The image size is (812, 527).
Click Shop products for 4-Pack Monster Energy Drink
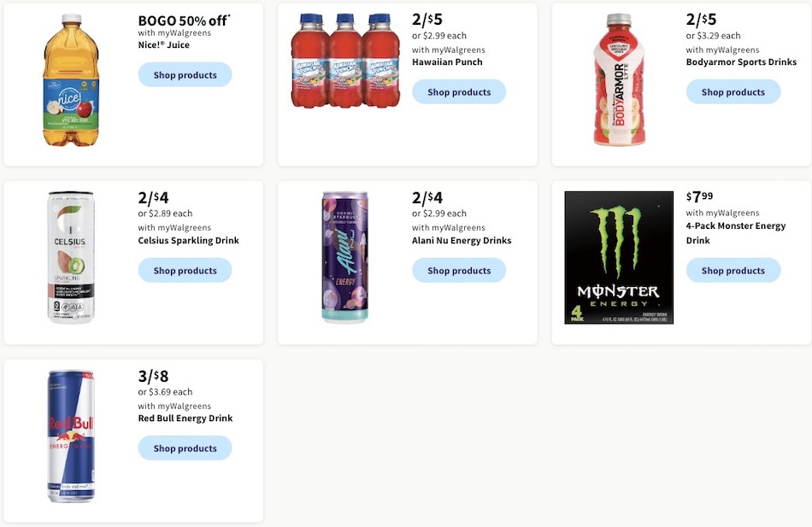click(x=733, y=270)
